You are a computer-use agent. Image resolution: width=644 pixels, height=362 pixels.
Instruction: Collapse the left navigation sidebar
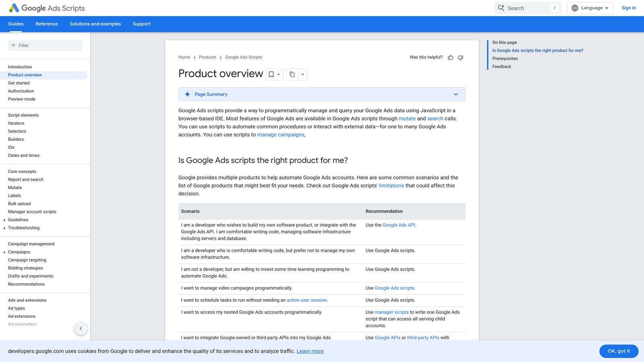point(80,328)
